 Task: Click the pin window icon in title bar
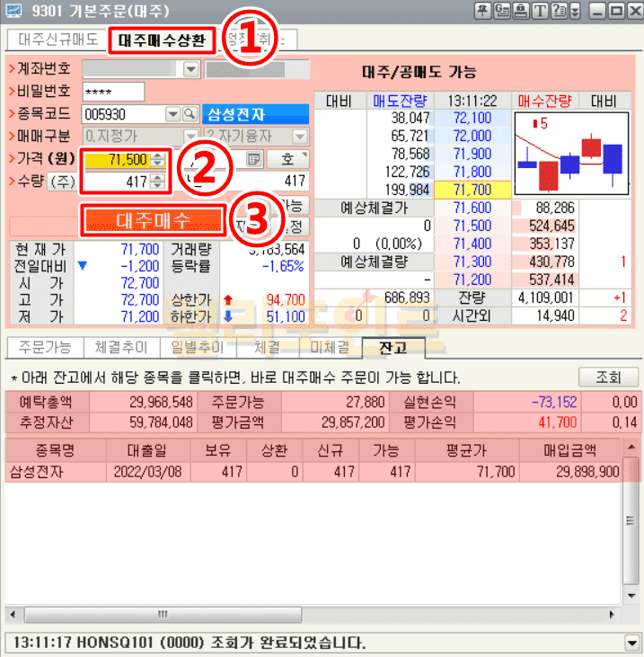(x=482, y=12)
